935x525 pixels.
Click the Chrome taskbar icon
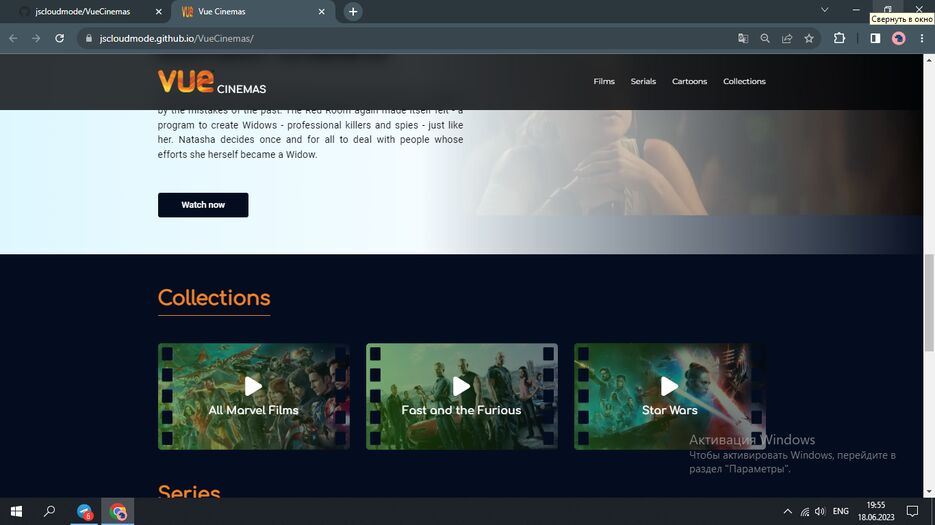point(117,511)
